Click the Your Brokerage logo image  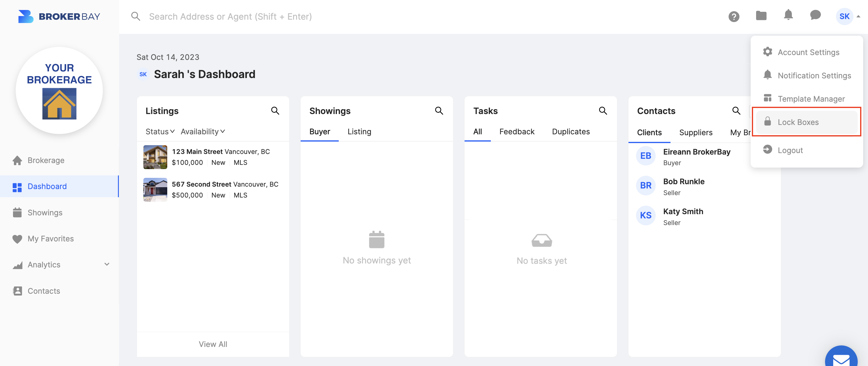[x=59, y=91]
